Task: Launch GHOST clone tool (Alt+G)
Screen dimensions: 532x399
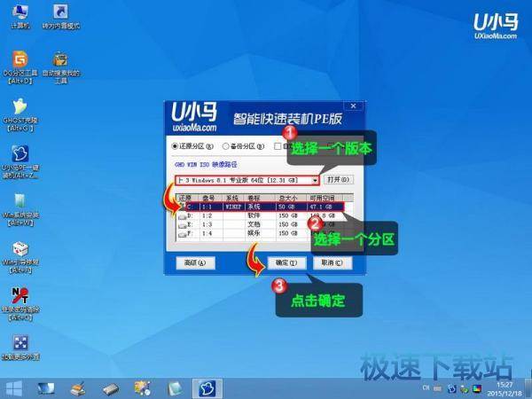Action: pyautogui.click(x=20, y=114)
